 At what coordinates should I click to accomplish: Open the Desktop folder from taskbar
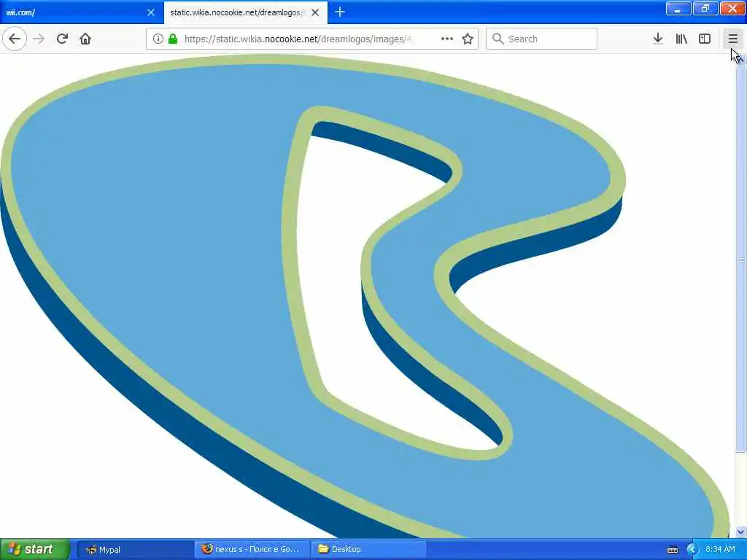pyautogui.click(x=368, y=549)
